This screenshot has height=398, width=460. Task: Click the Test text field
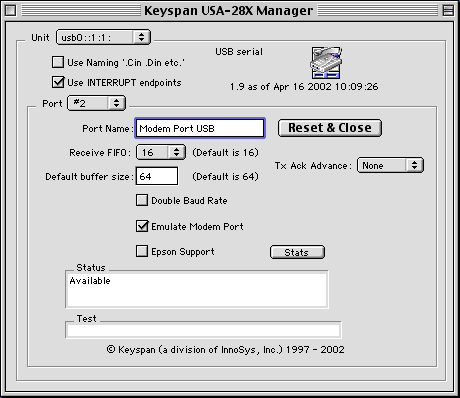[x=203, y=331]
